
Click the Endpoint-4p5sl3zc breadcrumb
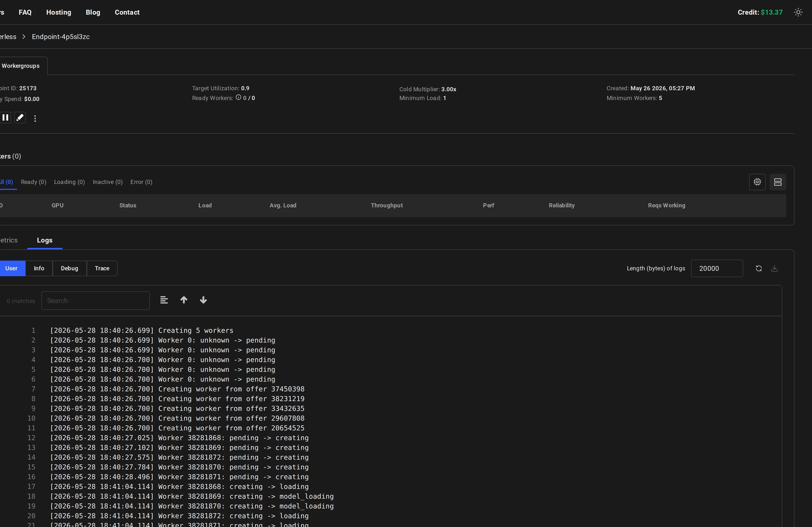61,37
